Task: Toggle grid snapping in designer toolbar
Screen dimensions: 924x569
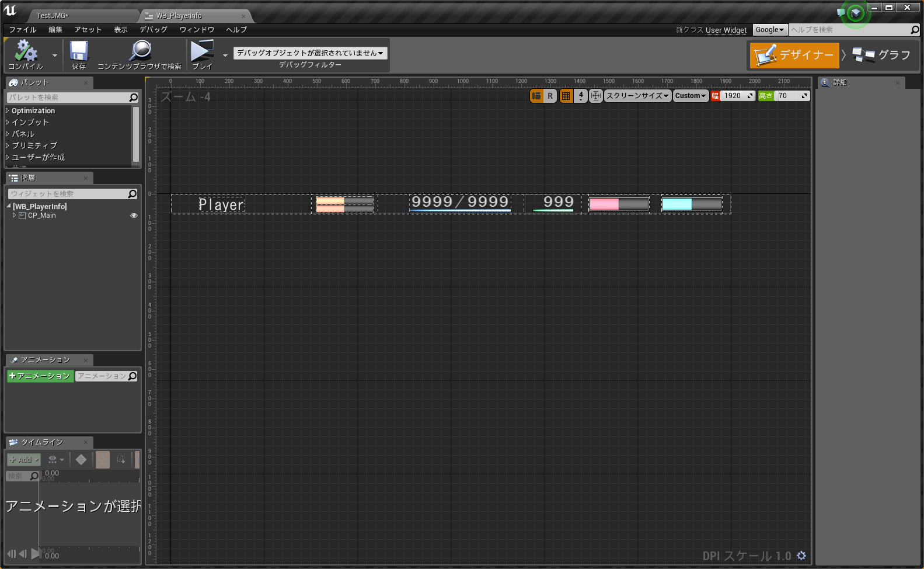Action: coord(566,96)
